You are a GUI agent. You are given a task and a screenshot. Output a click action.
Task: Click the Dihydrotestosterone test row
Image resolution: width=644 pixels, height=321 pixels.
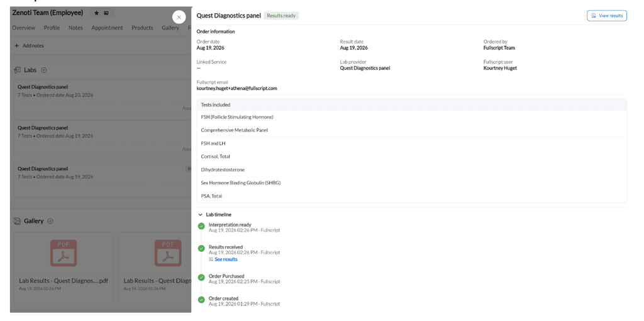coord(411,170)
